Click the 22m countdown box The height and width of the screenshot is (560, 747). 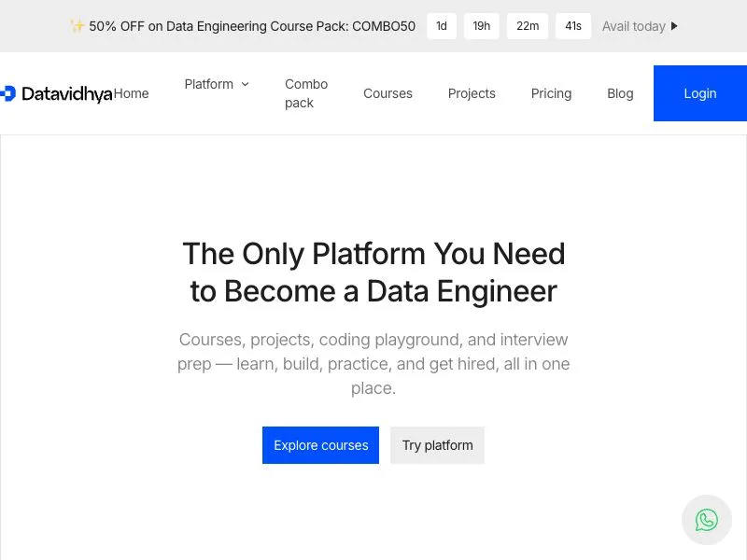[528, 26]
